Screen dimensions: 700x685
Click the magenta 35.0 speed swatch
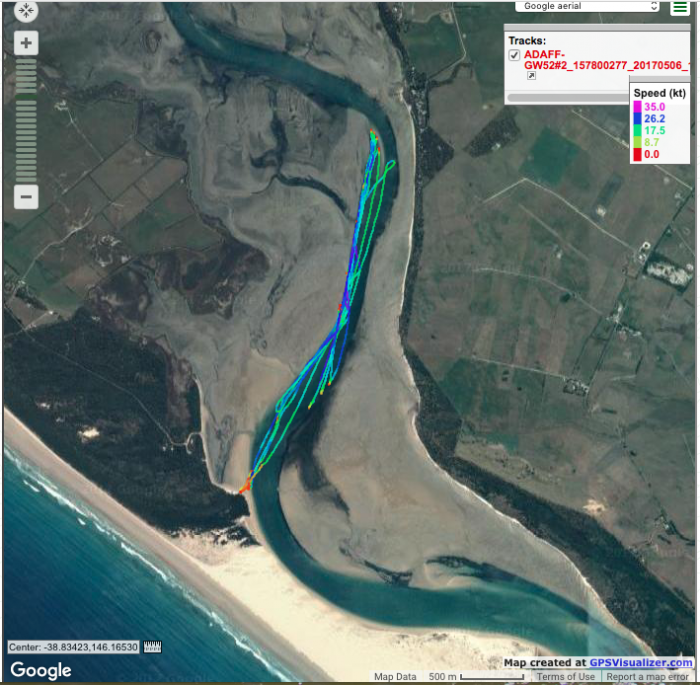(637, 107)
